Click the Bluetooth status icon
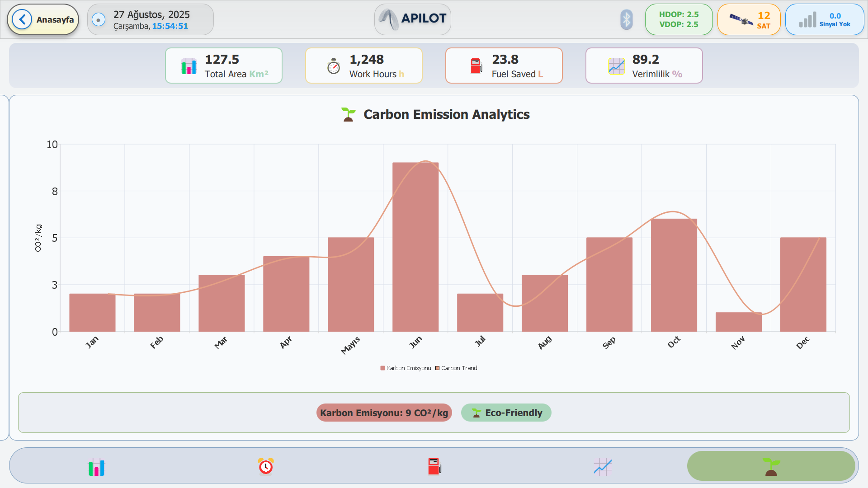 click(626, 19)
